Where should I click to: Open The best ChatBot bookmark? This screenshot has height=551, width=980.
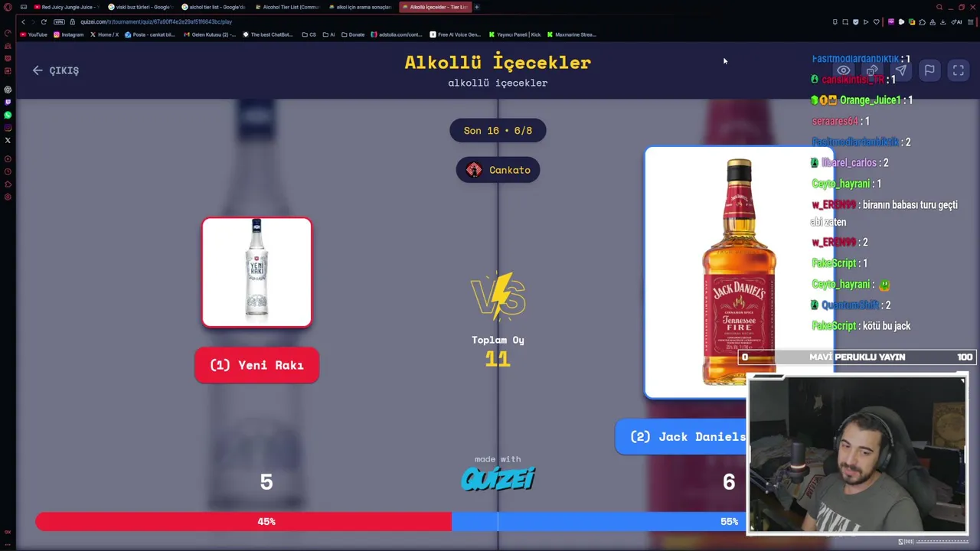[x=268, y=34]
